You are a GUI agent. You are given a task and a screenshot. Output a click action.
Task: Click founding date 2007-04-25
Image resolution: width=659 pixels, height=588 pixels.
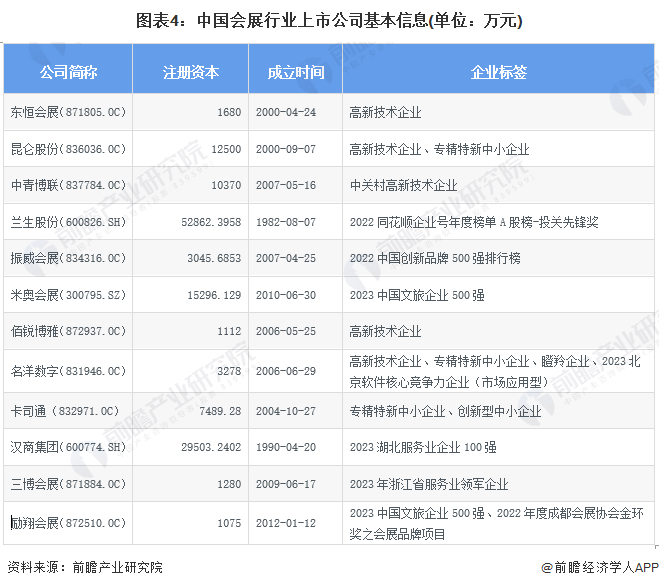coord(286,258)
